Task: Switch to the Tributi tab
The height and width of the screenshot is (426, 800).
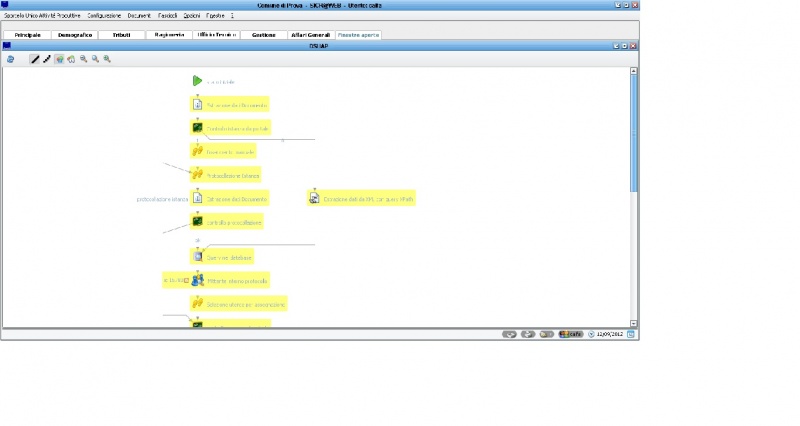Action: tap(121, 35)
